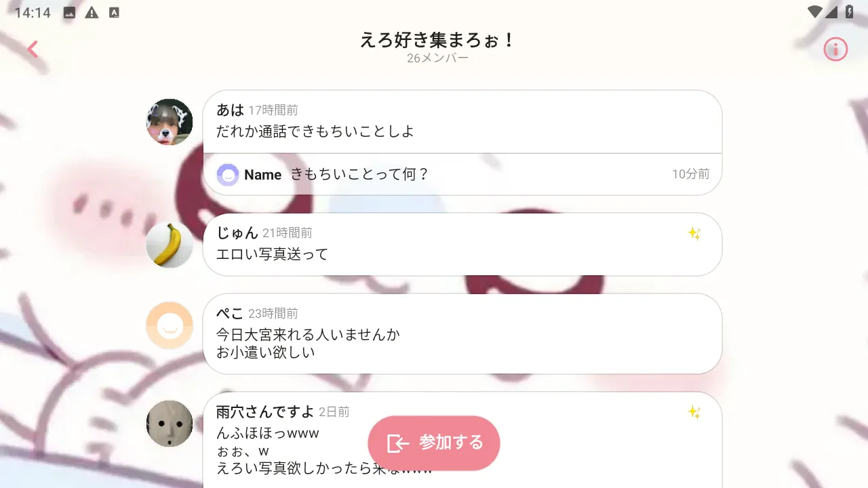
Task: Tap the sparkle icon on じゅん's post
Action: pyautogui.click(x=694, y=234)
